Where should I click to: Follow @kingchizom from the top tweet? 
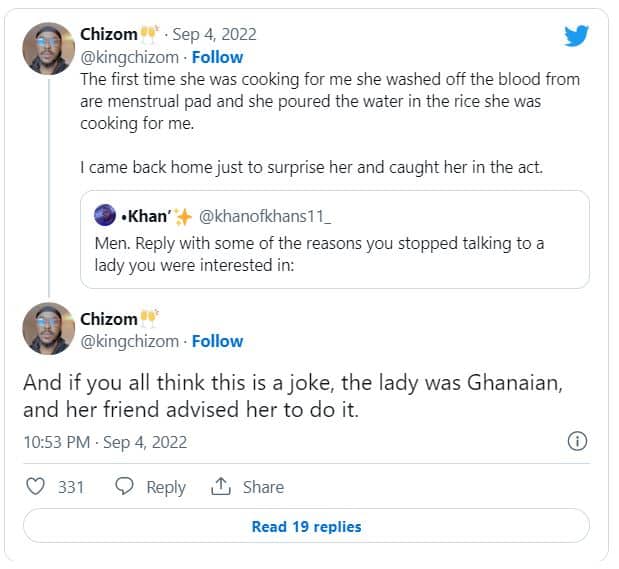click(x=217, y=57)
